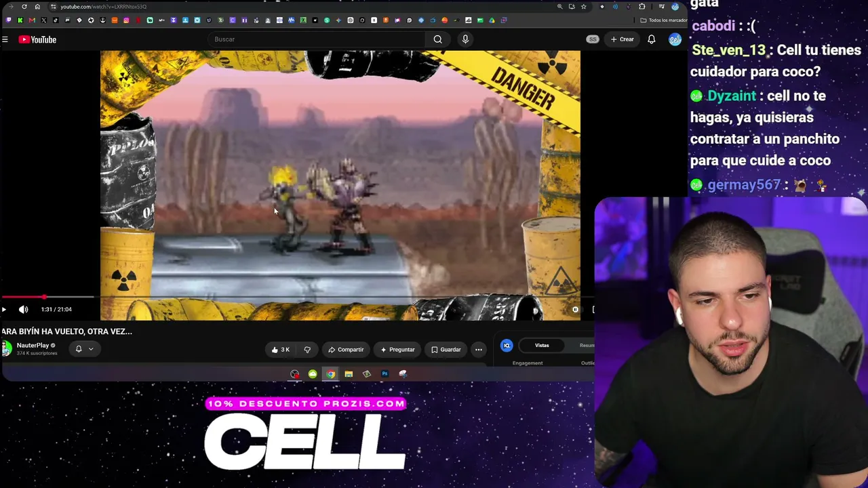Viewport: 868px width, 488px height.
Task: Open the Google Drive bookmark
Action: tap(492, 20)
